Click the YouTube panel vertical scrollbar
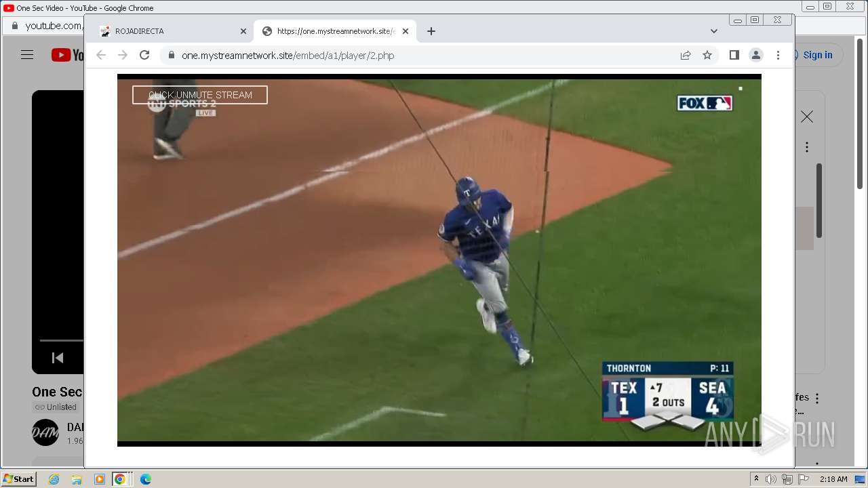This screenshot has width=868, height=488. point(819,201)
